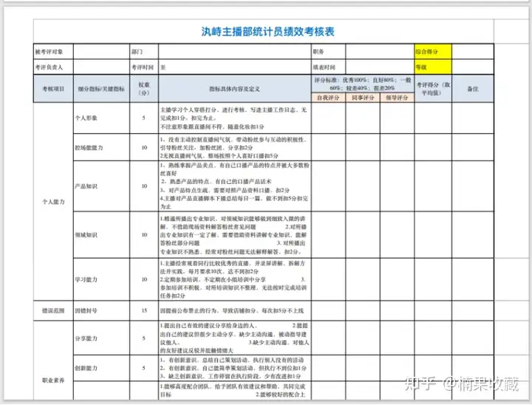
Task: Select the weight "10" for 学习能力
Action: (x=144, y=279)
